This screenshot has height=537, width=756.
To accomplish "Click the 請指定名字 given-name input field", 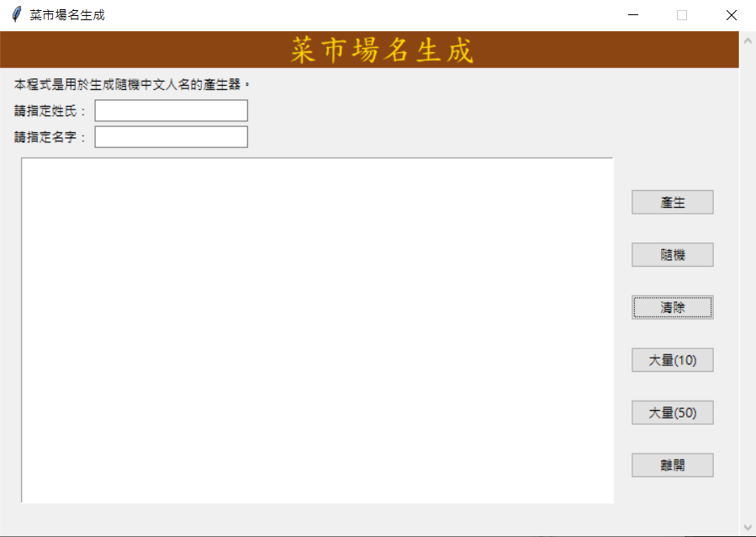I will [171, 136].
